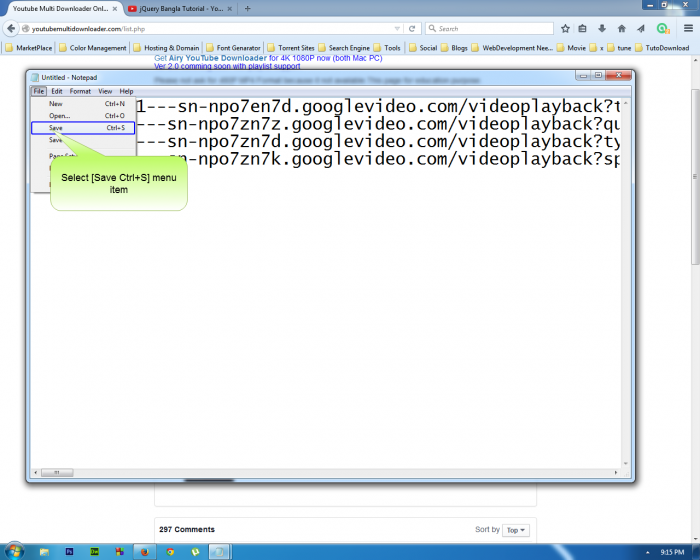Open Hosting & Domain bookmark folder

(x=167, y=48)
